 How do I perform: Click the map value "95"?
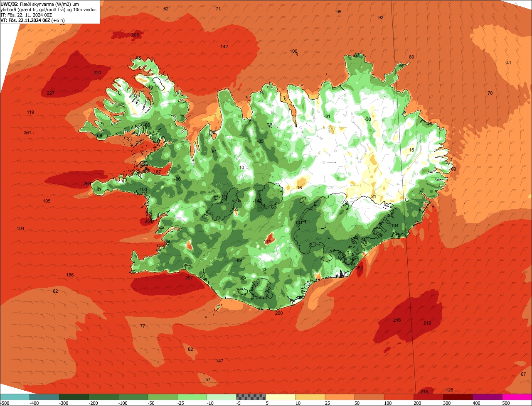[339, 12]
